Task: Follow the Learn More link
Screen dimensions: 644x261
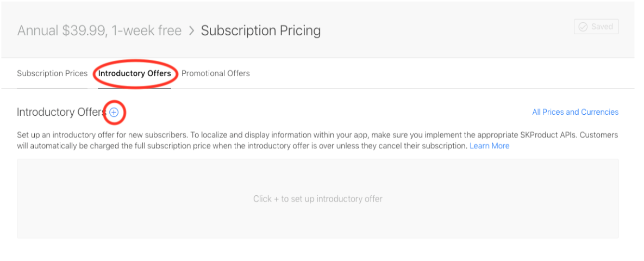Action: pyautogui.click(x=489, y=146)
